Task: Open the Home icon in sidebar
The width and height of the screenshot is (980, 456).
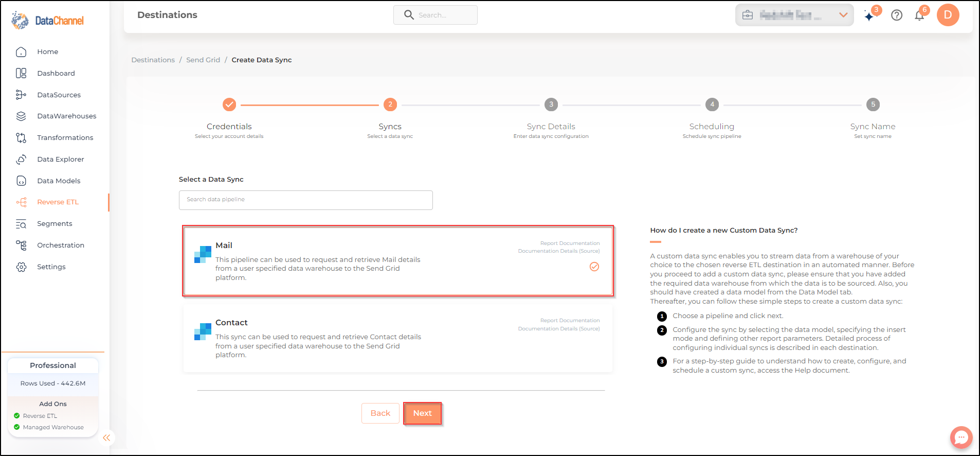Action: pyautogui.click(x=21, y=52)
